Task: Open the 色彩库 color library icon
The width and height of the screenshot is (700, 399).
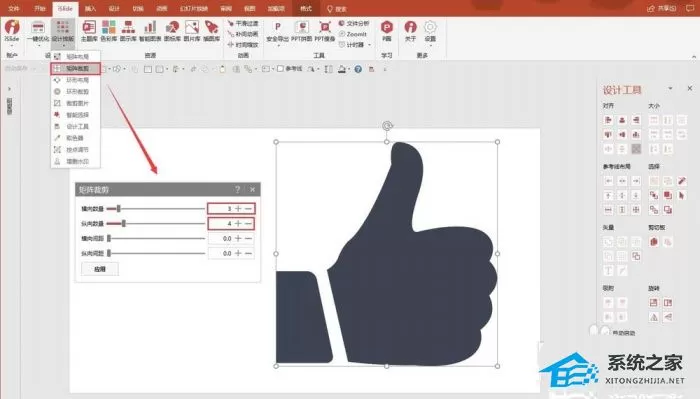Action: 108,31
